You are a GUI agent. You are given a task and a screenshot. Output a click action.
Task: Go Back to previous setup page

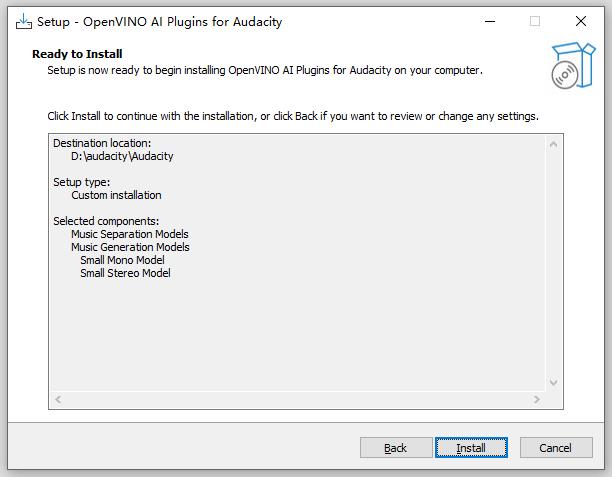[396, 447]
